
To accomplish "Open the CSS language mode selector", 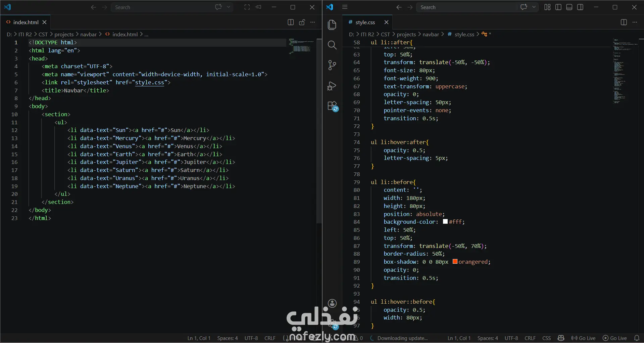I will tap(546, 338).
